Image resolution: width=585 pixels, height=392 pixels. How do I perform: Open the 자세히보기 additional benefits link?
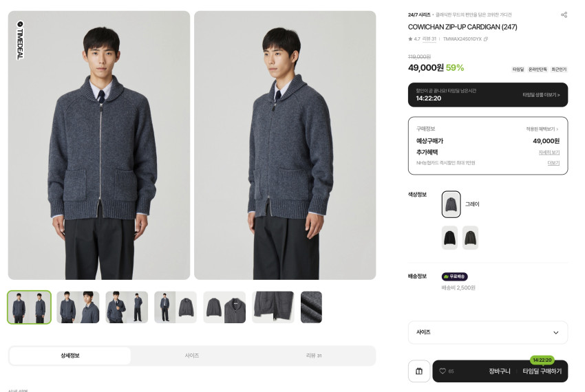click(549, 152)
